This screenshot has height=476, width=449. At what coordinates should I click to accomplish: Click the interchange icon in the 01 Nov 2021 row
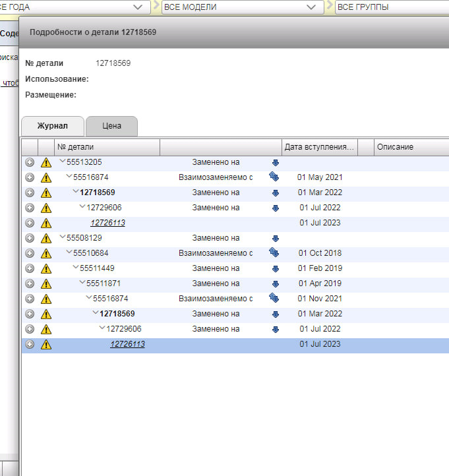275,299
